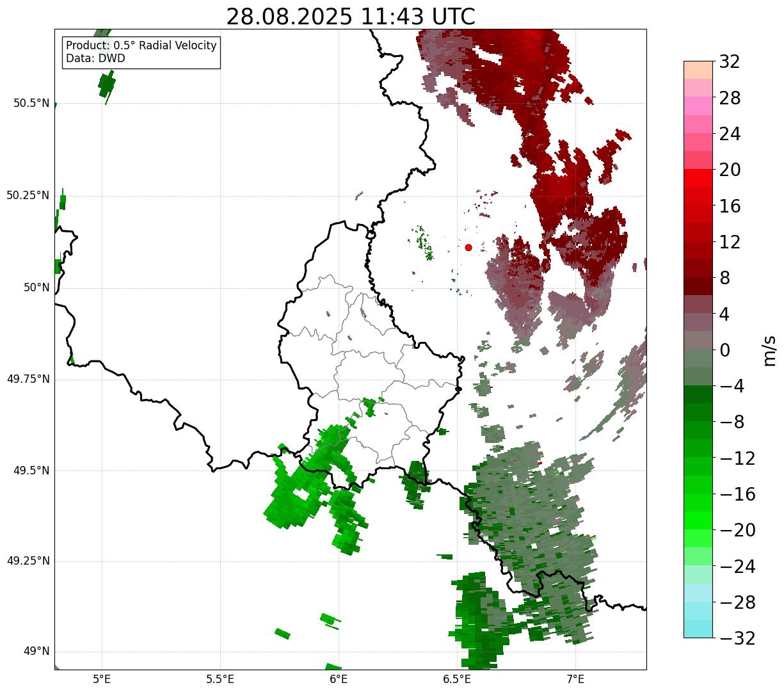Click the 49°N latitude label
The height and width of the screenshot is (692, 784).
pyautogui.click(x=36, y=652)
